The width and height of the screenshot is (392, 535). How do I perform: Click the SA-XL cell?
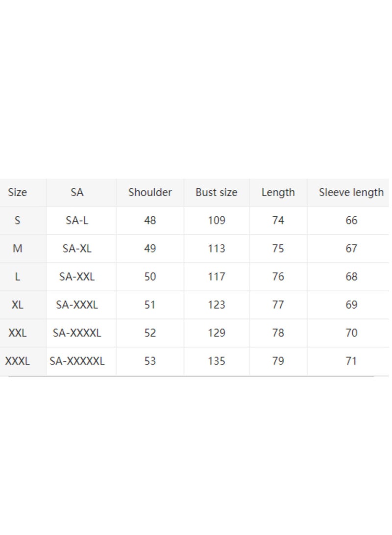77,249
